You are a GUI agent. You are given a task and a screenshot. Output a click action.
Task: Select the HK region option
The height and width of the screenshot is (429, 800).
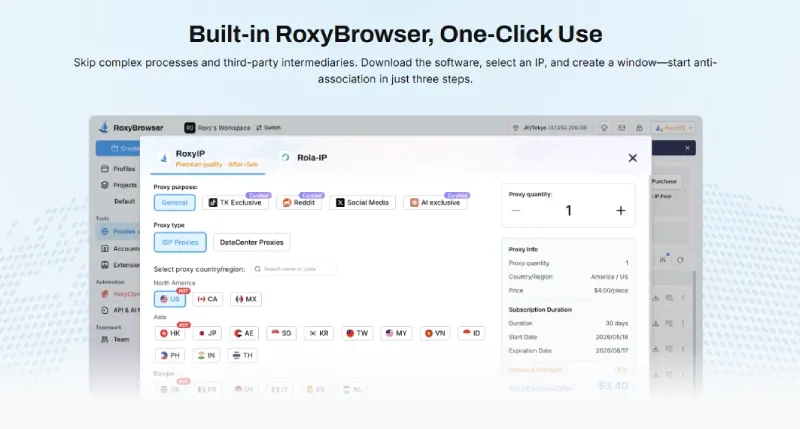click(x=170, y=333)
